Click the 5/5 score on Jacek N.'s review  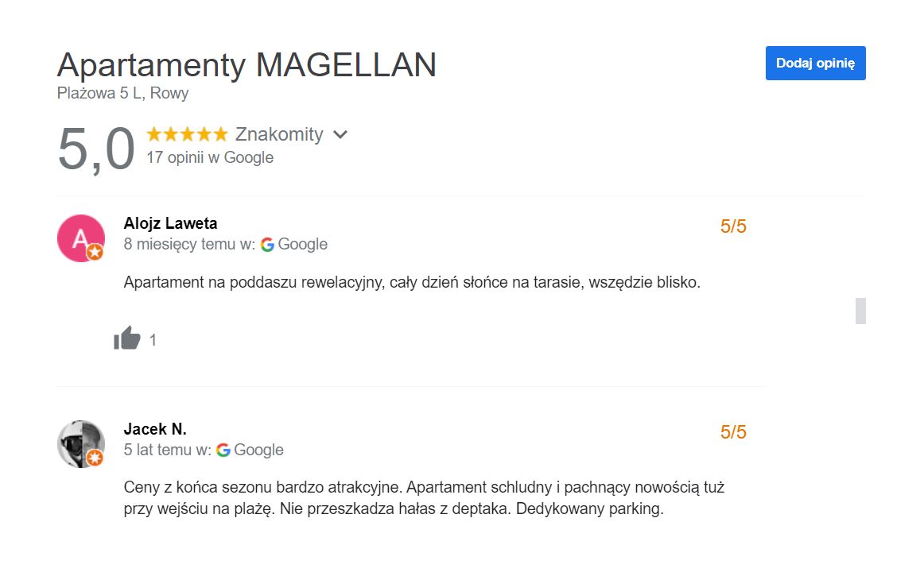pos(733,432)
